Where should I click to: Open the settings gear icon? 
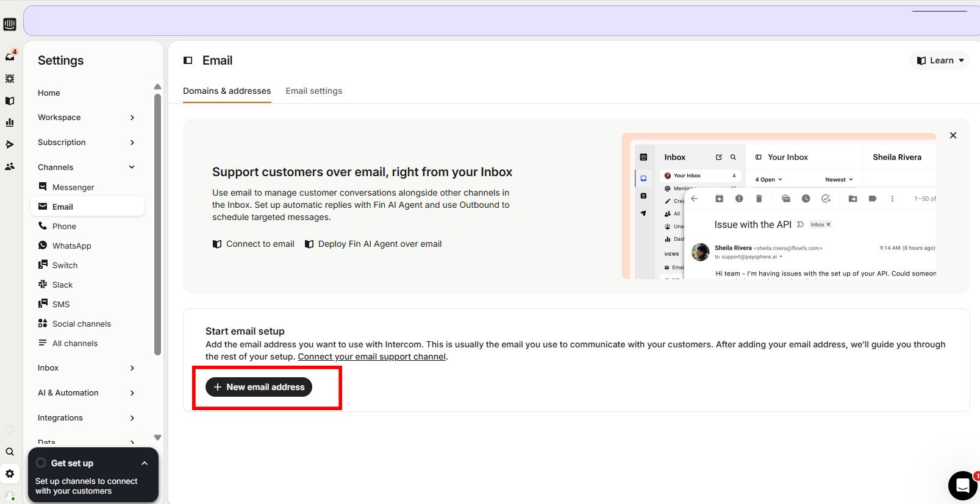coord(10,474)
